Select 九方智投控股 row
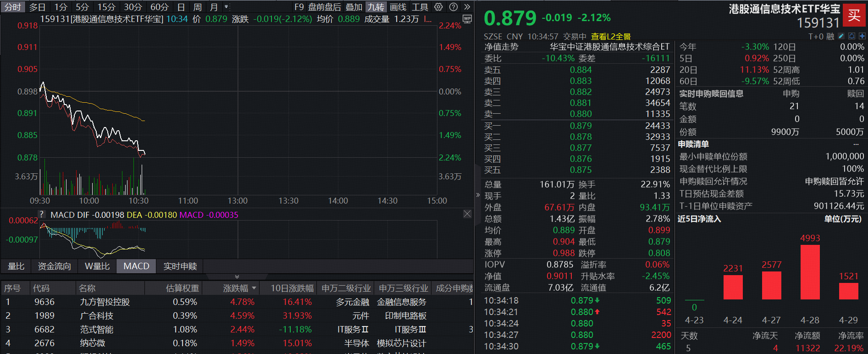868x354 pixels. coord(237,302)
